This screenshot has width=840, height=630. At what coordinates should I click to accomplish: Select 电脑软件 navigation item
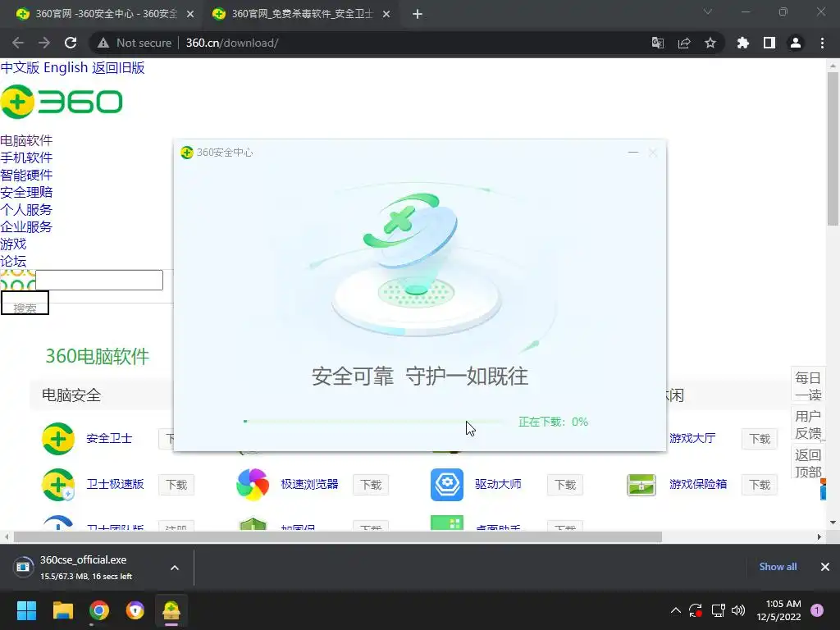click(x=26, y=141)
